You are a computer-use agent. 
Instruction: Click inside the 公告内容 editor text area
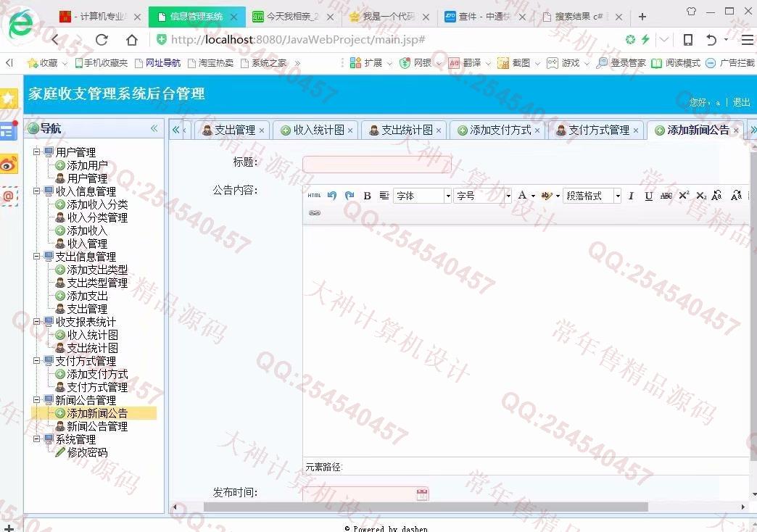pyautogui.click(x=525, y=341)
